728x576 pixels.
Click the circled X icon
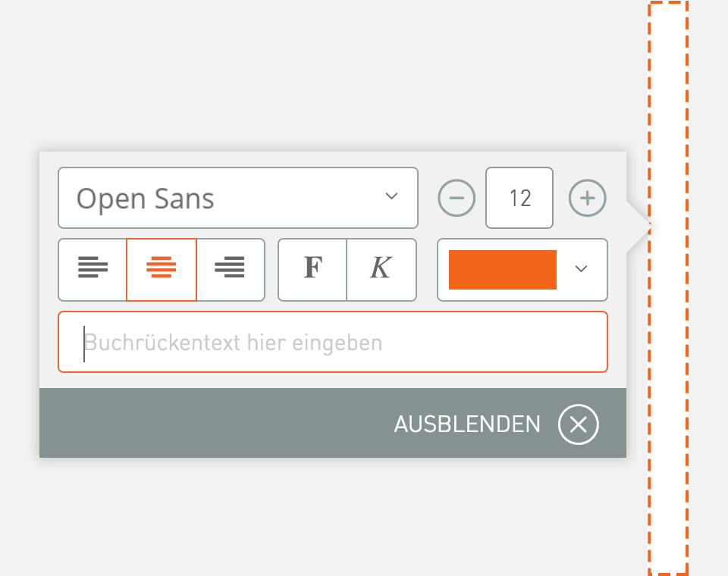click(x=578, y=424)
